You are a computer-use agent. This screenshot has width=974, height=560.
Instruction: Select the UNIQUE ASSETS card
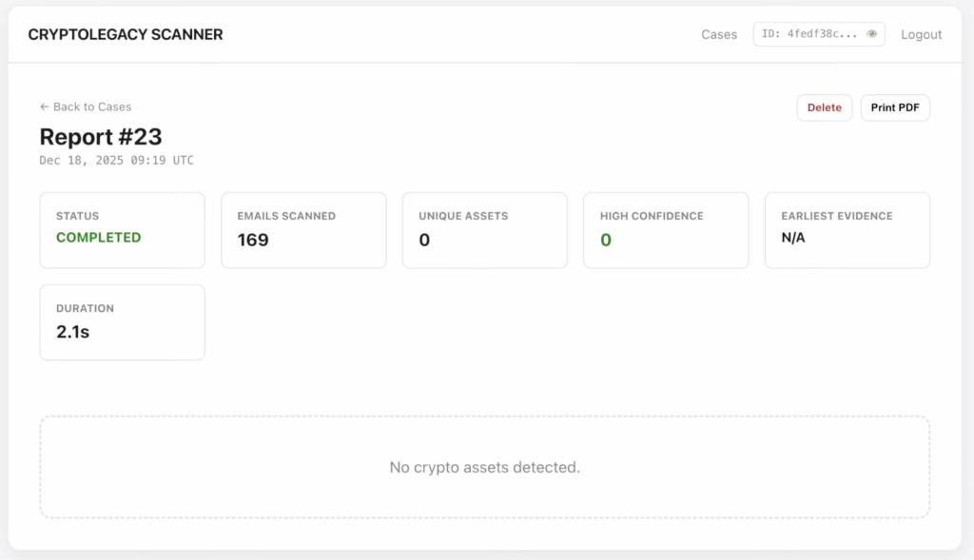click(484, 229)
